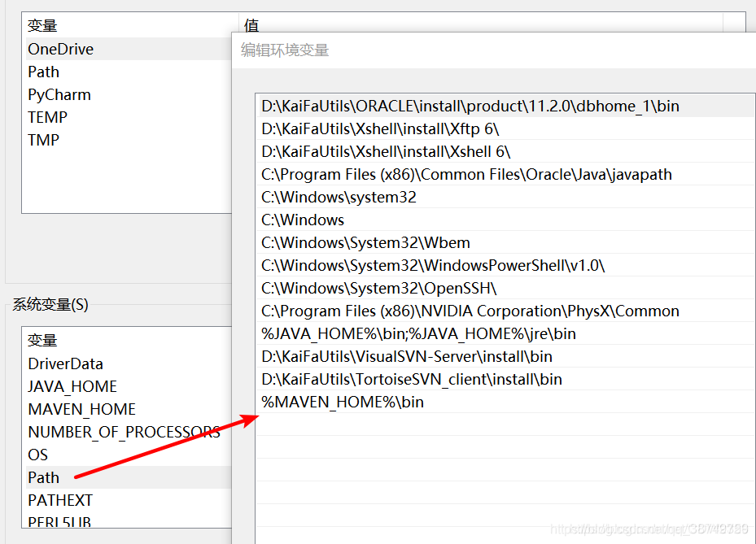756x544 pixels.
Task: Select the C:\Windows\system32 entry
Action: point(505,197)
